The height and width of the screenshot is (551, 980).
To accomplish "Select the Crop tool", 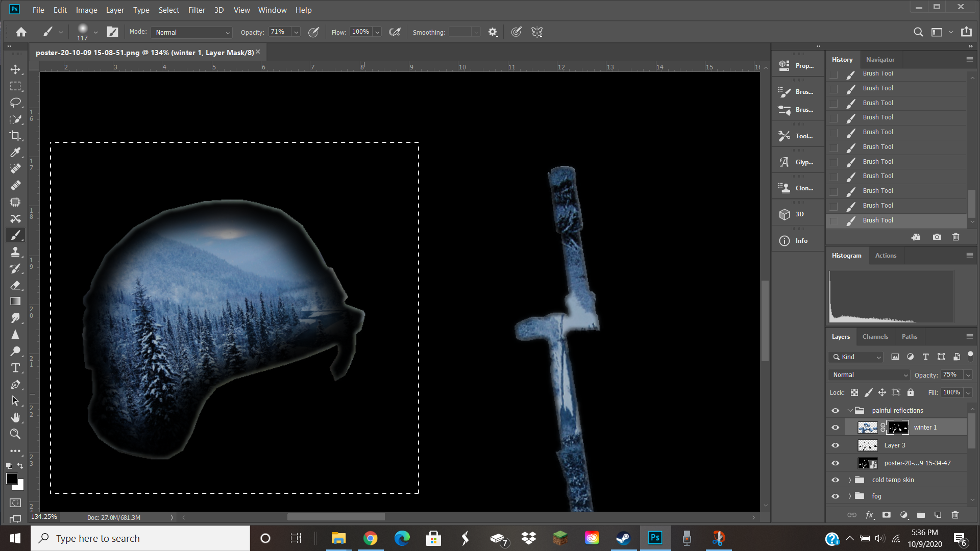I will [15, 136].
